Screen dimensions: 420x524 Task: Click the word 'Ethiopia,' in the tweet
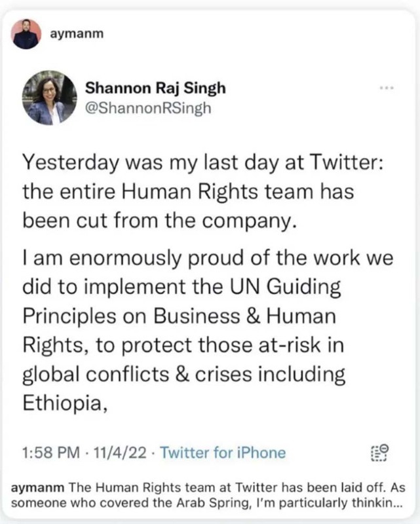[x=64, y=402]
